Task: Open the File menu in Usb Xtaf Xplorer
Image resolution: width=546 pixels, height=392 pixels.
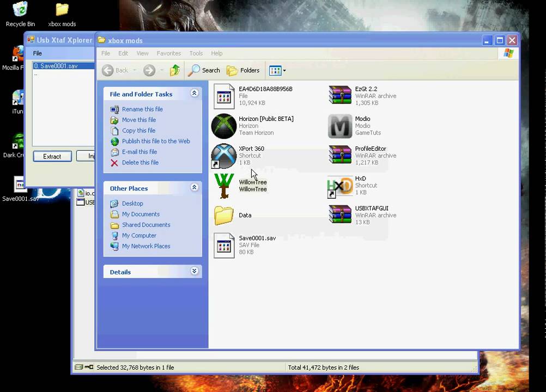Action: coord(37,53)
